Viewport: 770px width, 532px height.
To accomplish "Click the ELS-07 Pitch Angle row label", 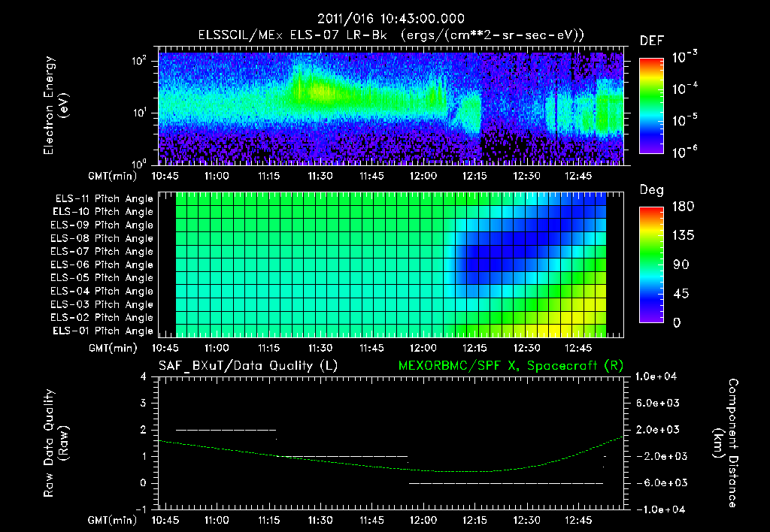I will coord(102,252).
